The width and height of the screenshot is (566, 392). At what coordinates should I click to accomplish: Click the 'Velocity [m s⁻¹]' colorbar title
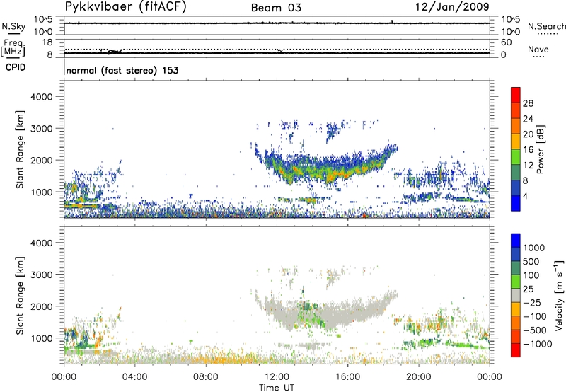559,295
